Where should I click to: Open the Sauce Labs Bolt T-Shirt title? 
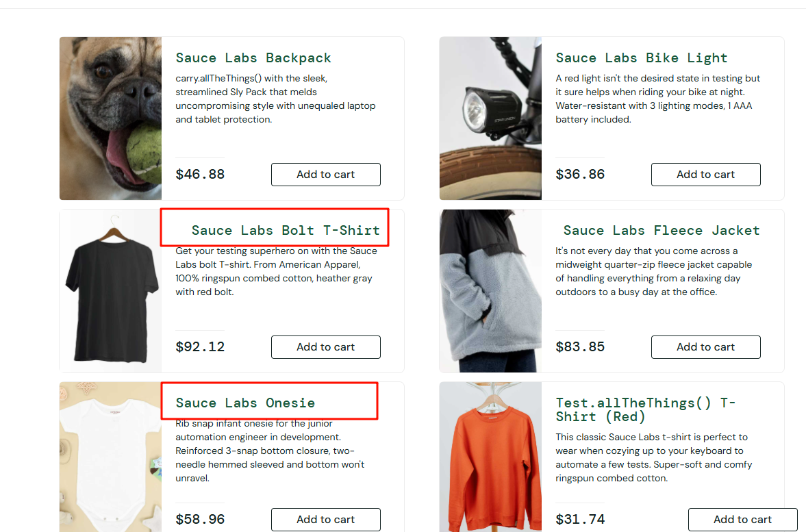286,231
